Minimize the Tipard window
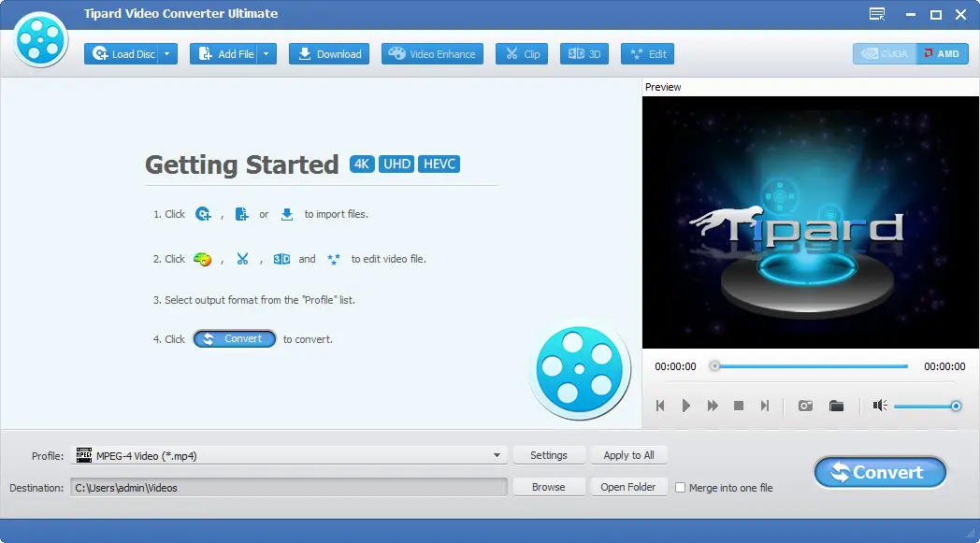Screen dimensions: 980x543 coord(911,14)
